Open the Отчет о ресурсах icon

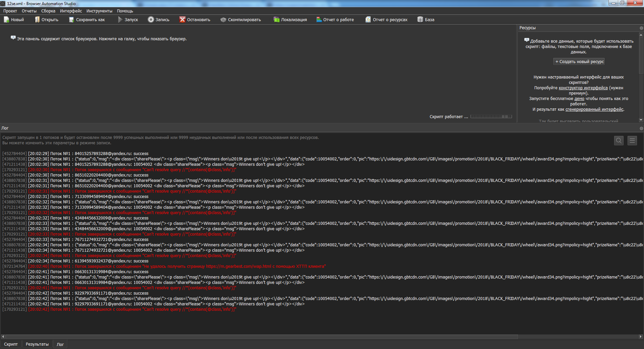(x=368, y=19)
